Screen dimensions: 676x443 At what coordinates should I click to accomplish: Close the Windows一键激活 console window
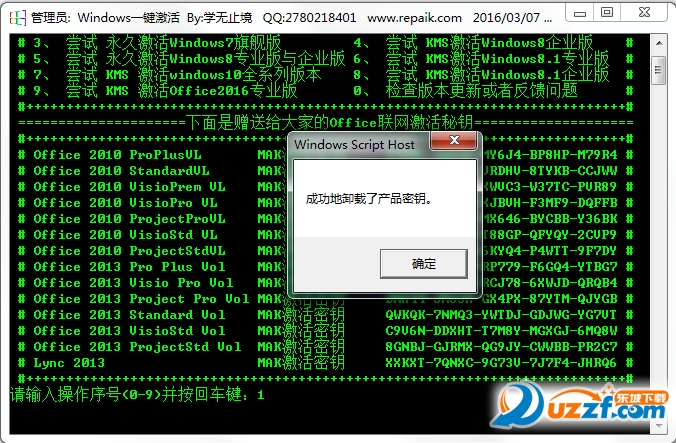point(645,13)
